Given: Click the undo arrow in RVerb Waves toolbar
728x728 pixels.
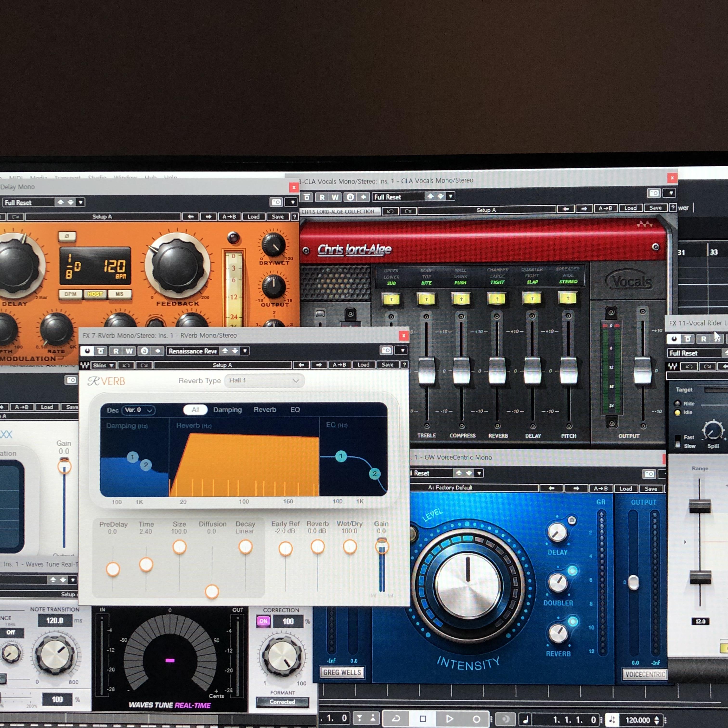Looking at the screenshot, I should tap(126, 365).
